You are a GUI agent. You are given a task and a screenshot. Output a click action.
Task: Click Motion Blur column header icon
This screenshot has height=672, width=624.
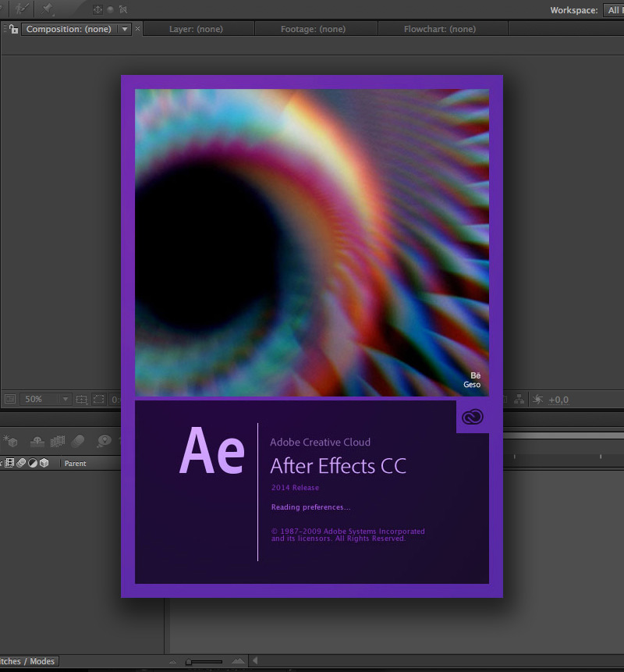tap(21, 463)
